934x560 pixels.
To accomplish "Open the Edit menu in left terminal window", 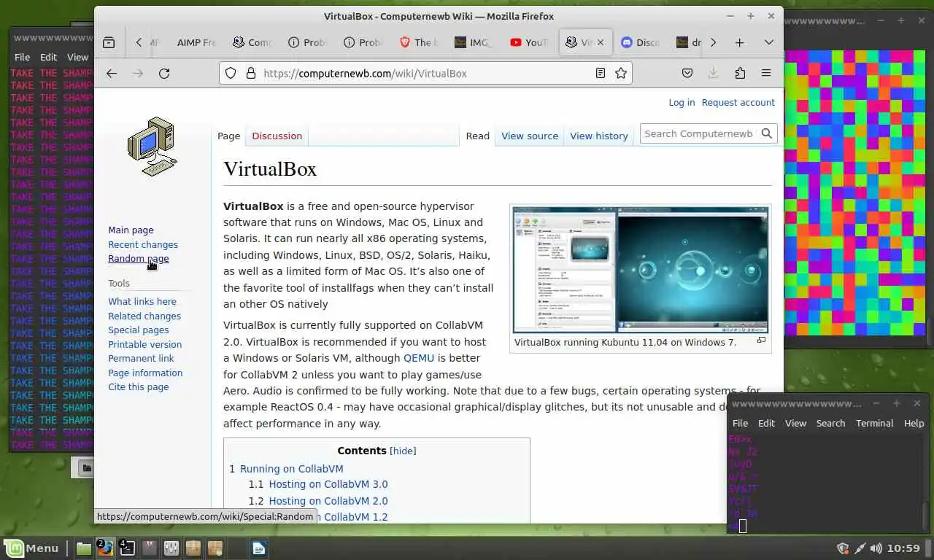I will click(x=48, y=57).
